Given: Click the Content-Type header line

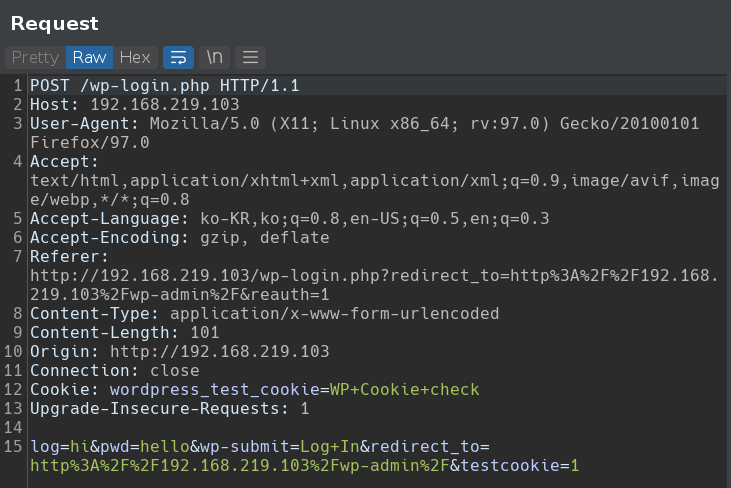Looking at the screenshot, I should 264,314.
